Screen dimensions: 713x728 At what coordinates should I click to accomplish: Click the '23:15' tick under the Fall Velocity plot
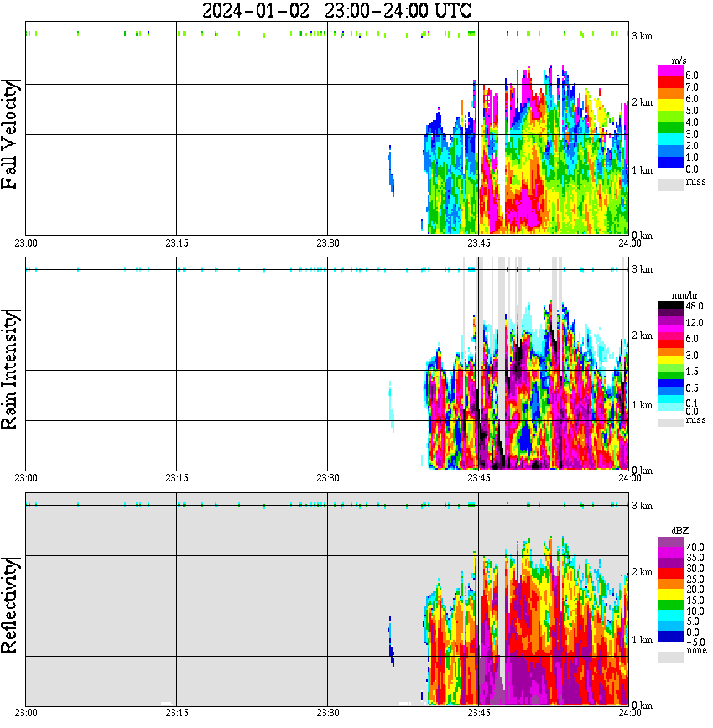coord(176,243)
